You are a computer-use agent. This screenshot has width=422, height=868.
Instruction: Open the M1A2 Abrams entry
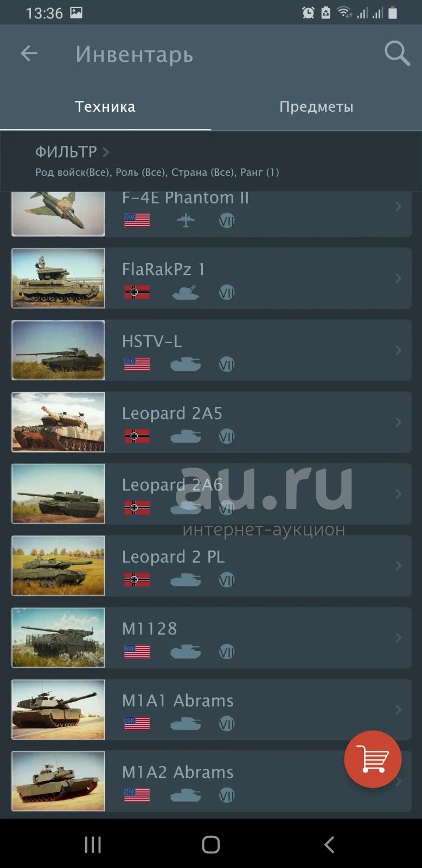(212, 781)
